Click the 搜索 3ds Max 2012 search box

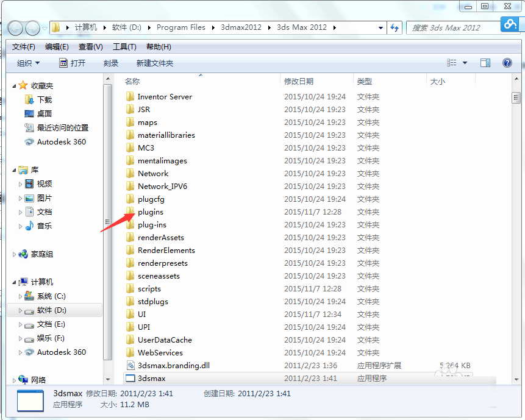[453, 28]
